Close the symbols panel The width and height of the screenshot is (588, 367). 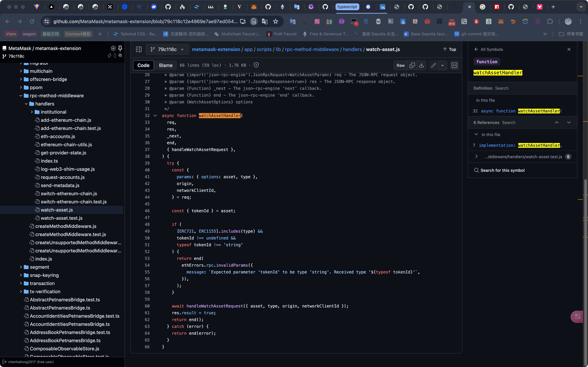click(x=569, y=49)
